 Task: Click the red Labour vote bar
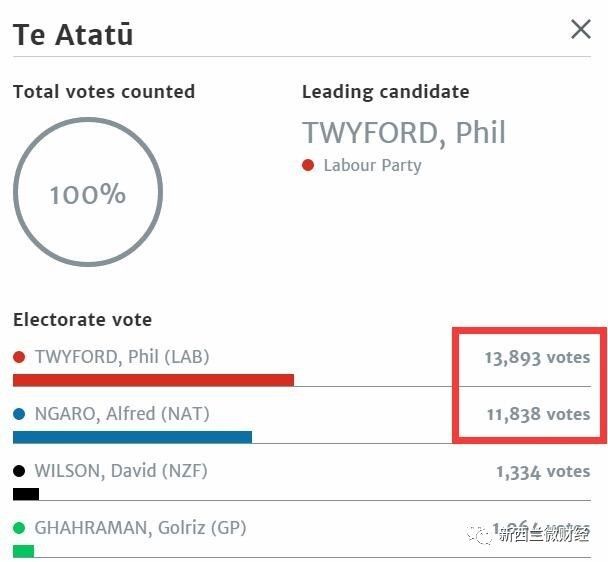tap(153, 380)
